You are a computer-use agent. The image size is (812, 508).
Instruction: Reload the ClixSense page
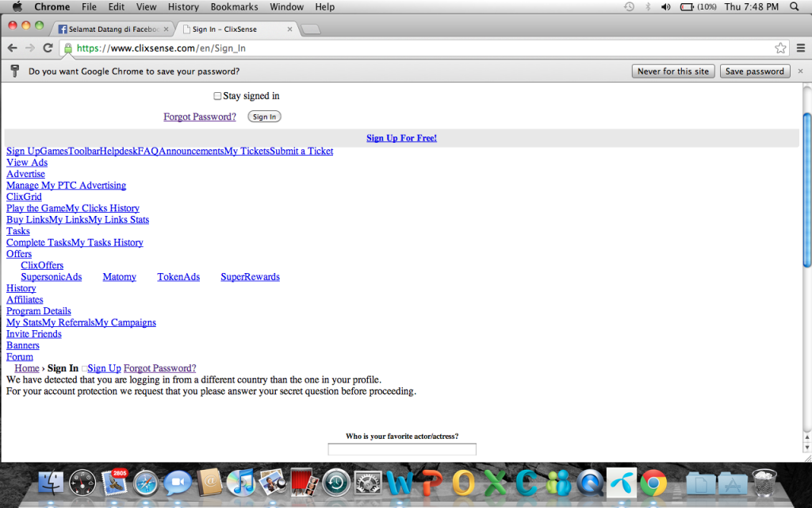[x=48, y=48]
